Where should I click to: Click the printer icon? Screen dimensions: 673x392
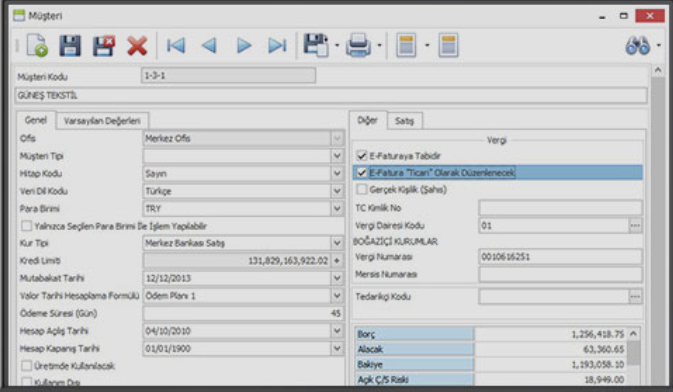point(358,45)
